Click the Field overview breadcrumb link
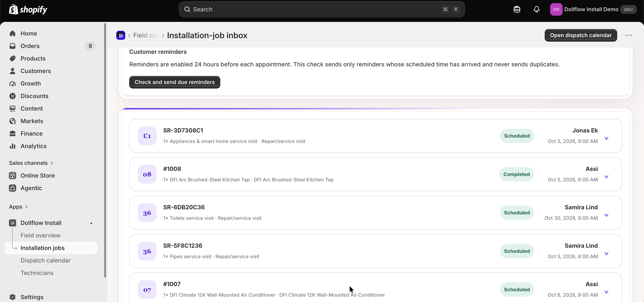This screenshot has width=644, height=302. pos(146,35)
